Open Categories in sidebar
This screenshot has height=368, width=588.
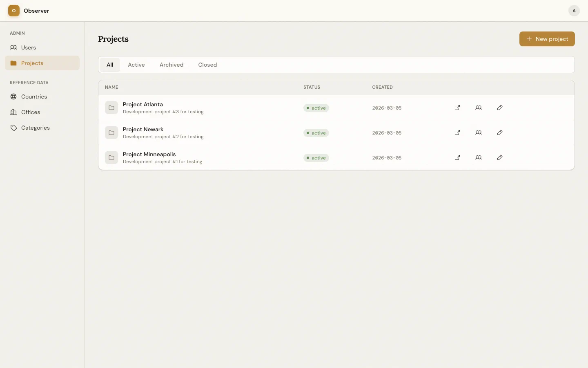(35, 128)
